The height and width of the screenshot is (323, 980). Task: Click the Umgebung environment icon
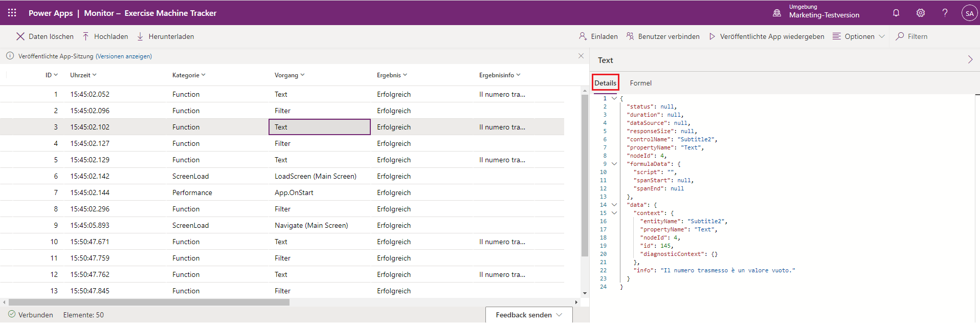pyautogui.click(x=777, y=13)
